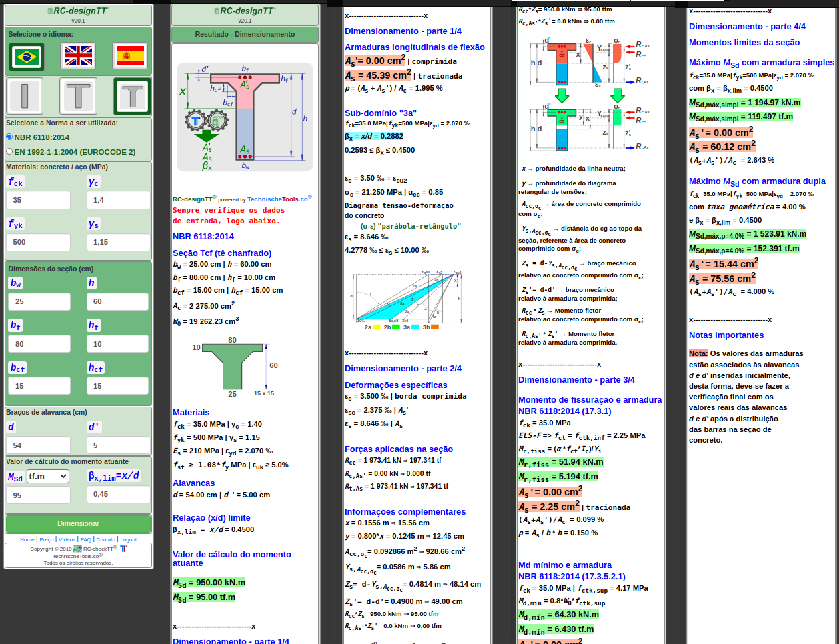The height and width of the screenshot is (644, 839).
Task: Click the hf input field with 10
Action: coord(117,344)
